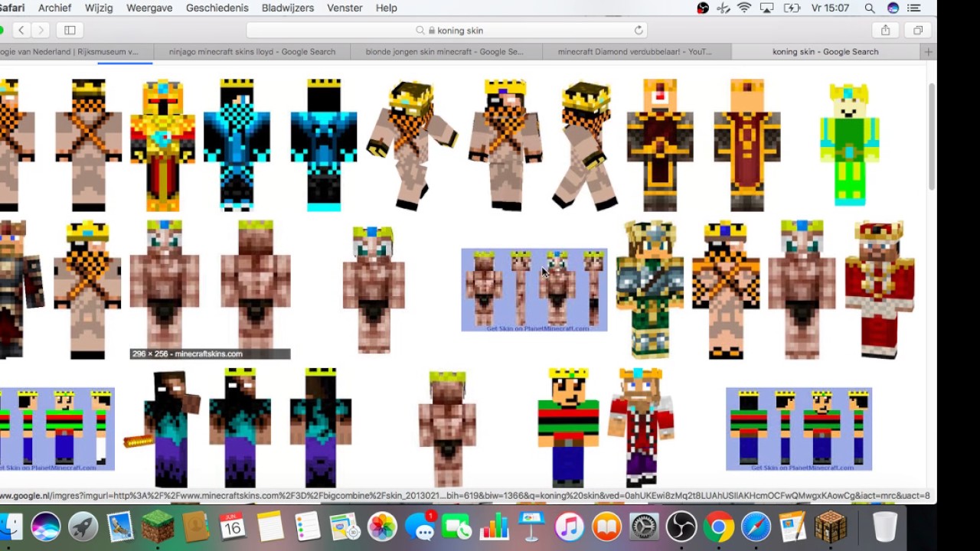This screenshot has height=551, width=980.
Task: Open the green-armored king with gold crown image
Action: point(649,289)
